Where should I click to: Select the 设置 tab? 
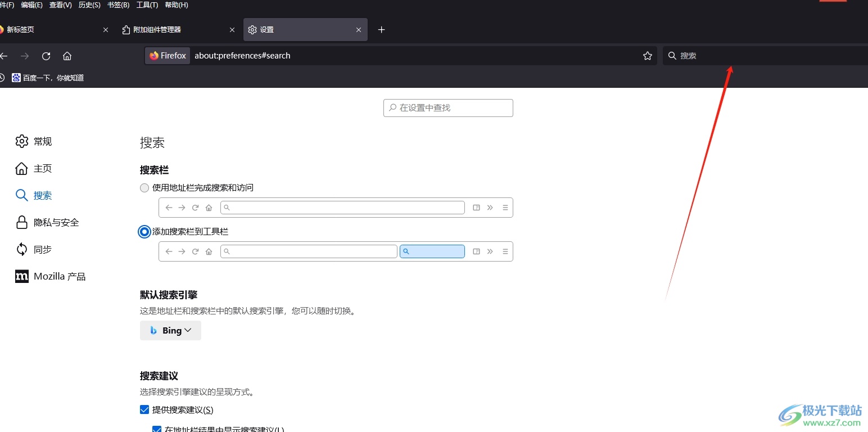(x=305, y=30)
